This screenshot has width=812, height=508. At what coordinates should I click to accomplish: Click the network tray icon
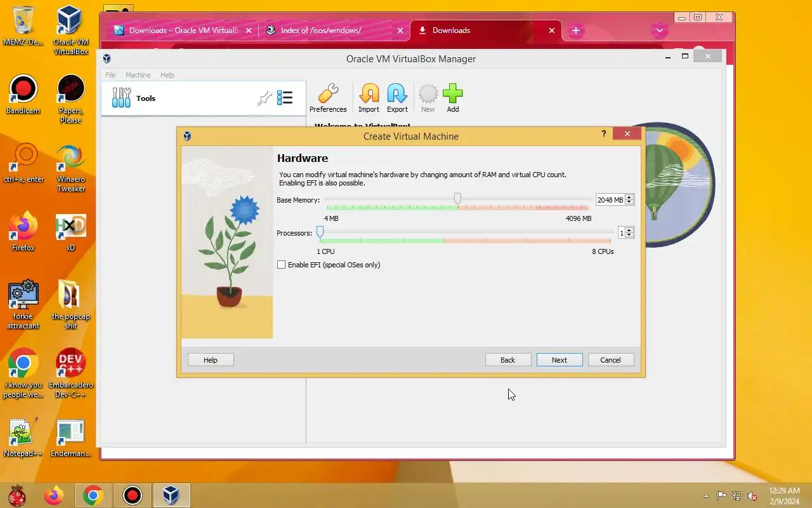(737, 496)
